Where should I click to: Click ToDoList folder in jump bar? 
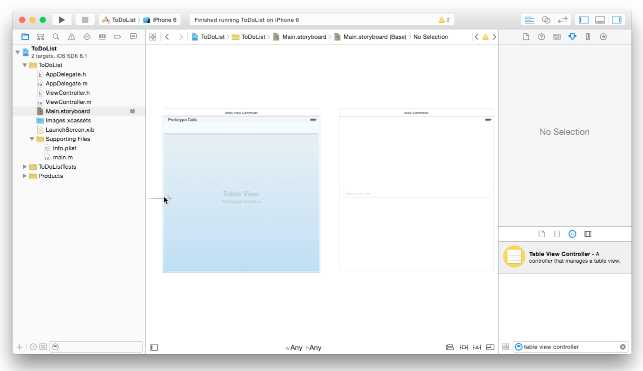pos(249,37)
